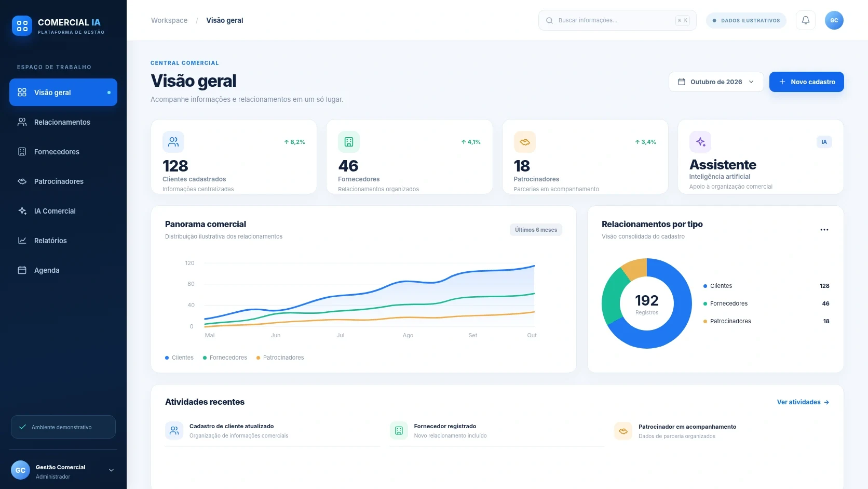
Task: Click the Dados ilustrativos badge
Action: coord(746,20)
